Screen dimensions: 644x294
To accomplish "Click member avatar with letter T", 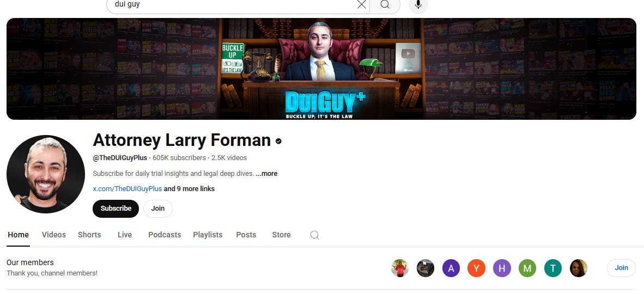I will click(553, 268).
